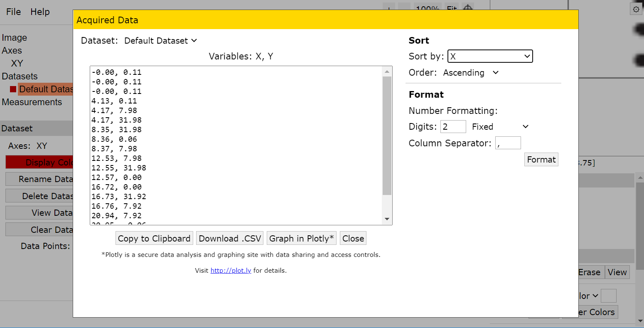Click the right panel scrollbar up arrow
The height and width of the screenshot is (328, 644).
point(639,178)
